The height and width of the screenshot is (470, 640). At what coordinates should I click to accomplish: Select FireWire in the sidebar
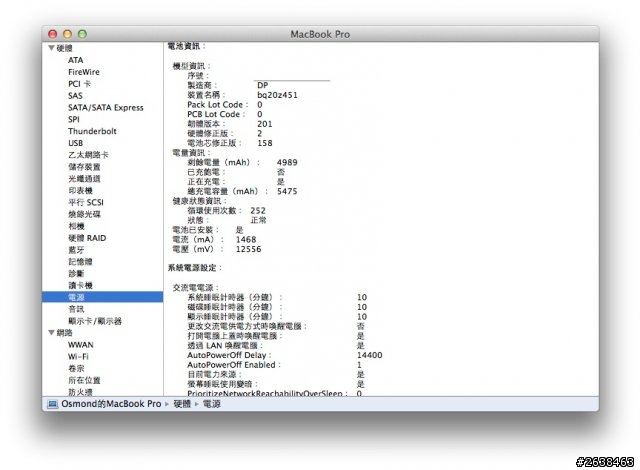click(x=84, y=72)
